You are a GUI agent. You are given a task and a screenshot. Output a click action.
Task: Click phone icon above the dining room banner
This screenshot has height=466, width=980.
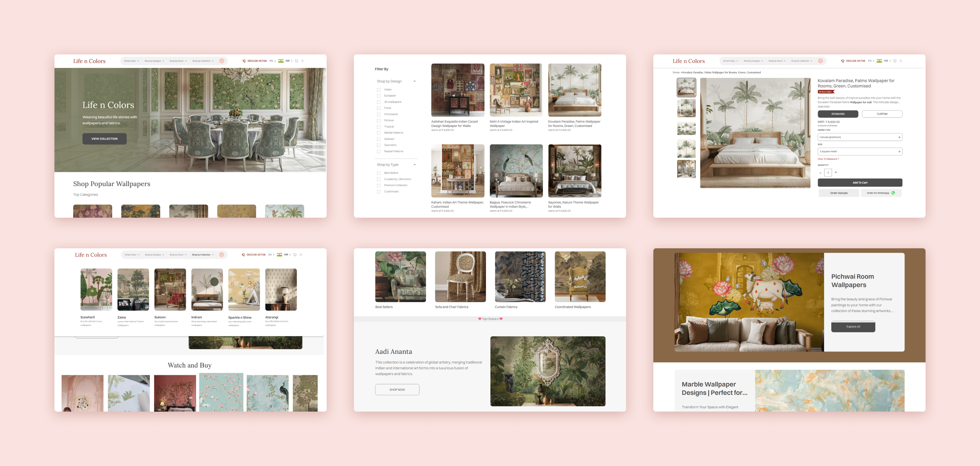(x=244, y=61)
